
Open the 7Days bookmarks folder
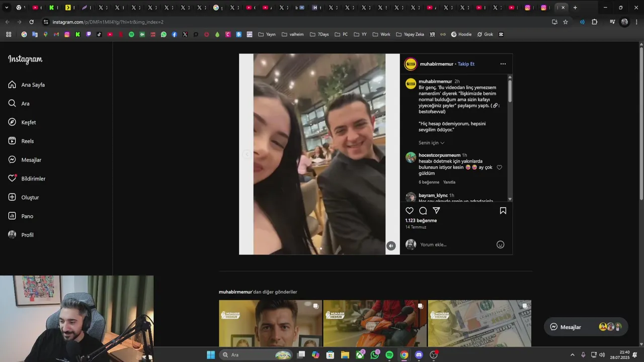[319, 34]
